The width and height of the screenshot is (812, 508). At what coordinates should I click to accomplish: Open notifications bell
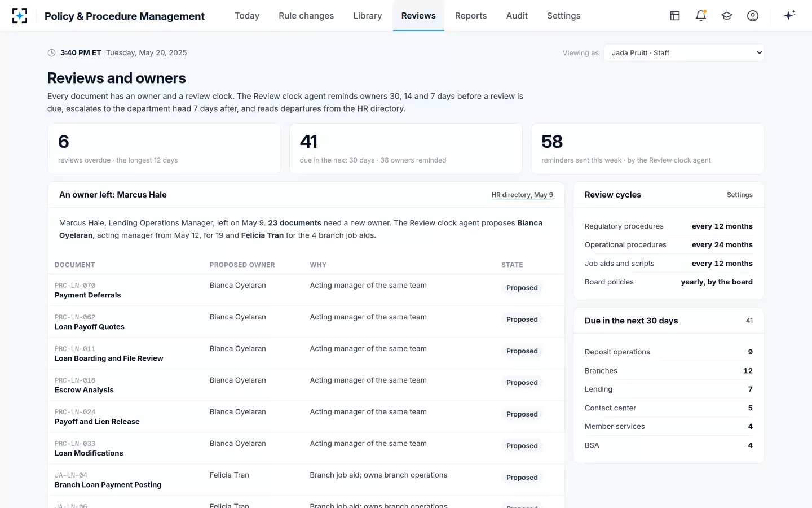pyautogui.click(x=701, y=16)
